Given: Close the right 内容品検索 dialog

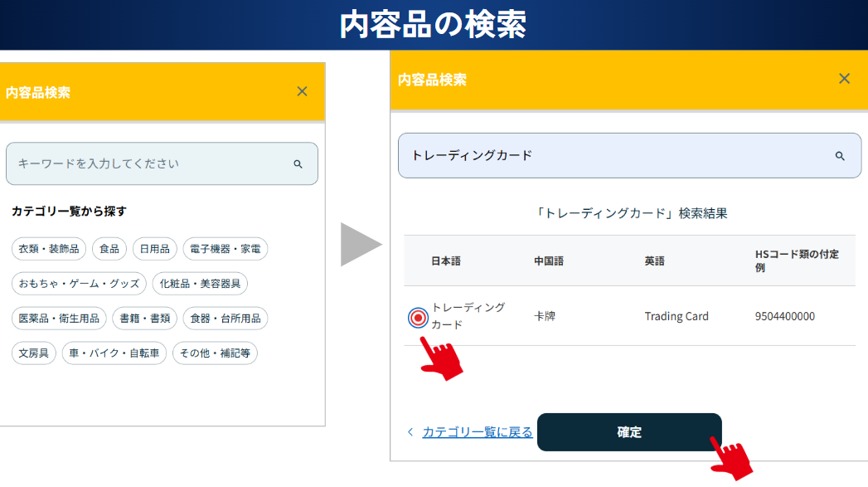Looking at the screenshot, I should [844, 79].
